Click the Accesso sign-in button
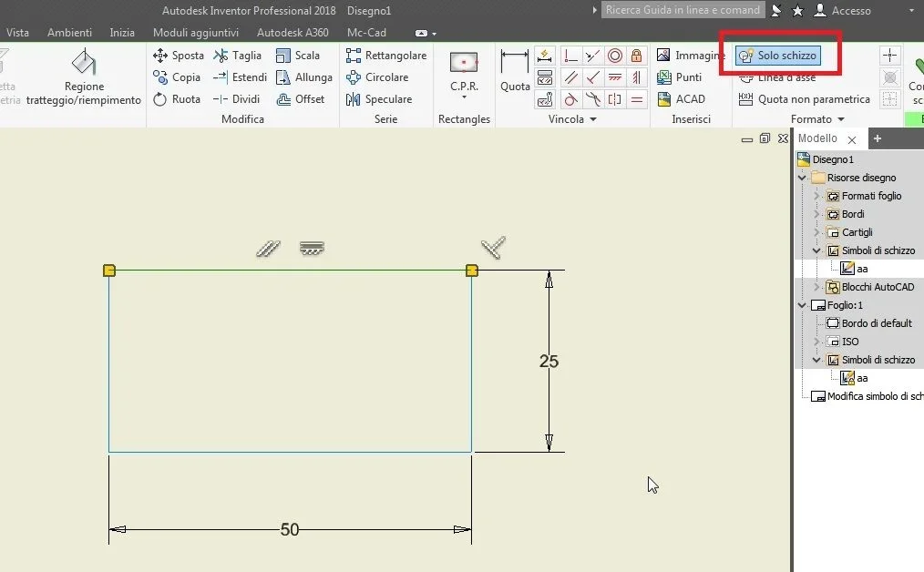 pyautogui.click(x=843, y=10)
